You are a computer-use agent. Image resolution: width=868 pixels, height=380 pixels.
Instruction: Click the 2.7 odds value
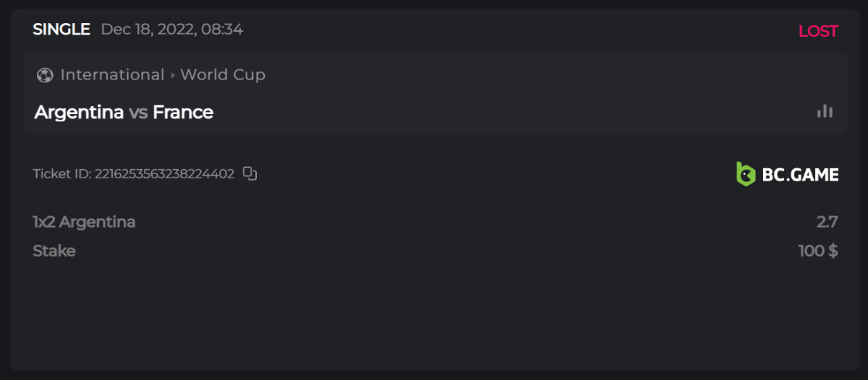827,222
